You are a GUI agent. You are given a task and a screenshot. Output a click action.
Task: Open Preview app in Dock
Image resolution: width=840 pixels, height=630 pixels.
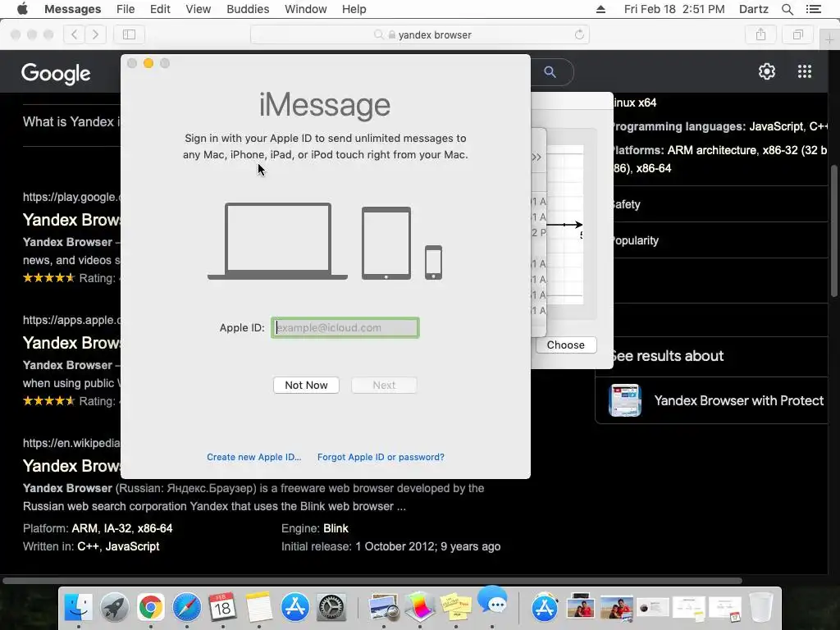384,608
